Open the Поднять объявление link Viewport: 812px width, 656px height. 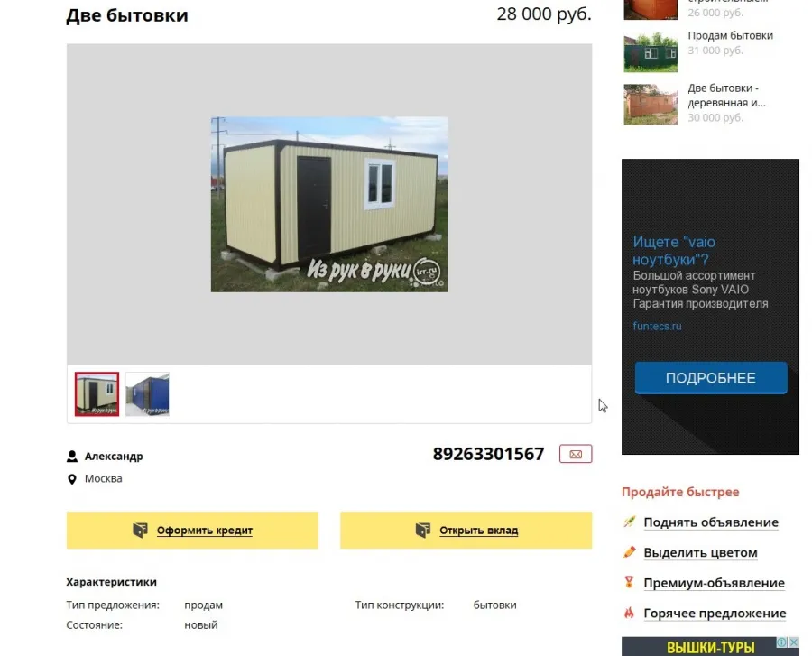point(711,522)
